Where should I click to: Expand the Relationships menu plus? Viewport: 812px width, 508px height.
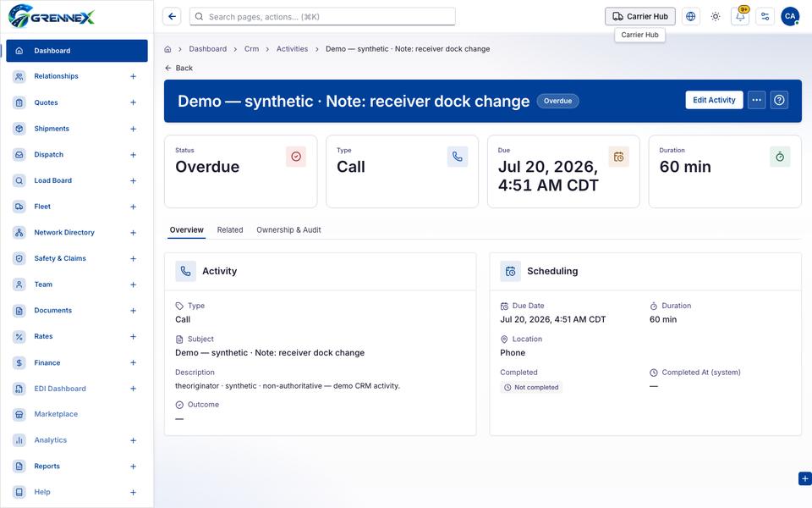click(133, 77)
